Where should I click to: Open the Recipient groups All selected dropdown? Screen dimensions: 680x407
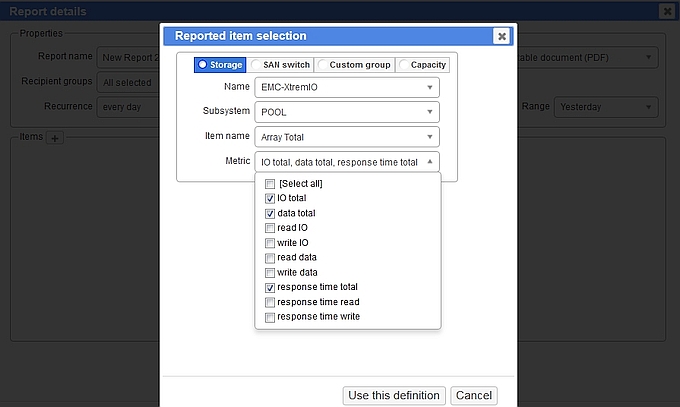point(128,82)
